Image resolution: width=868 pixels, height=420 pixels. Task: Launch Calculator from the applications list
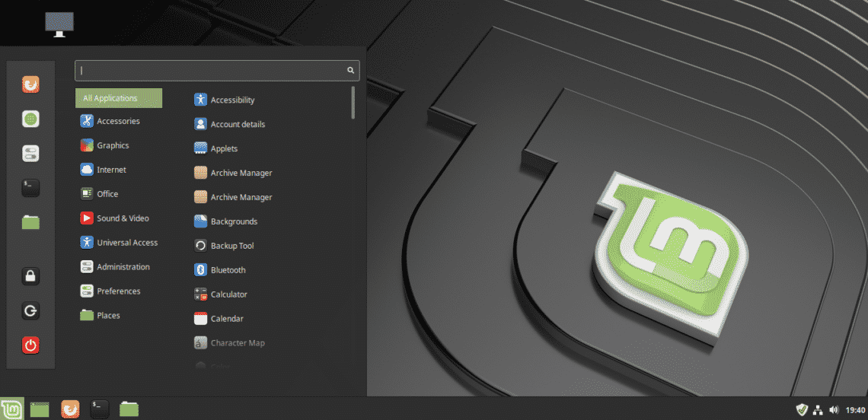coord(228,294)
